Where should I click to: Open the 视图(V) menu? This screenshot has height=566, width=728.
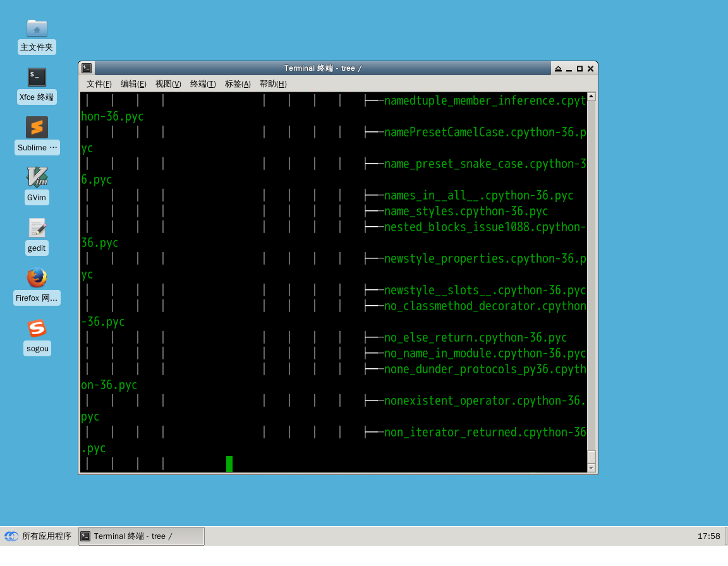coord(168,84)
